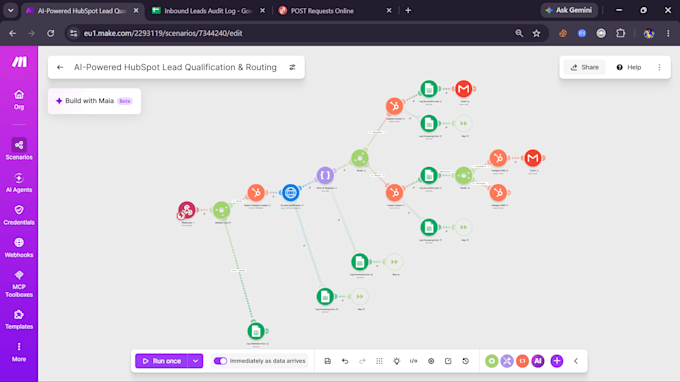The width and height of the screenshot is (680, 382).
Task: Open the purple AI favorite icon
Action: (538, 361)
